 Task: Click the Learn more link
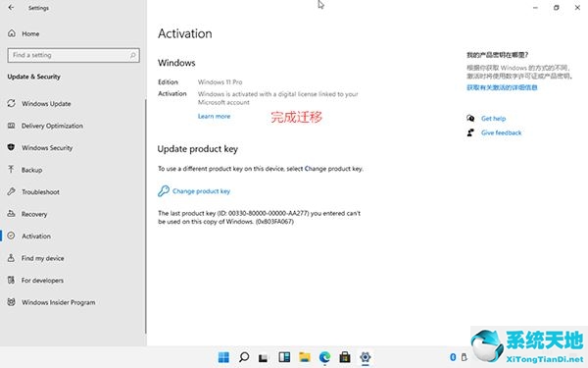pos(214,117)
